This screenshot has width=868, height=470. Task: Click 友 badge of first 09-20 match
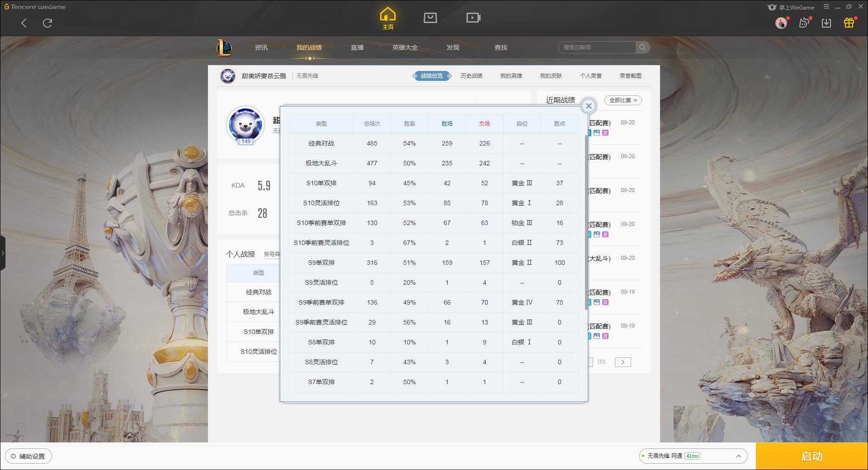605,133
